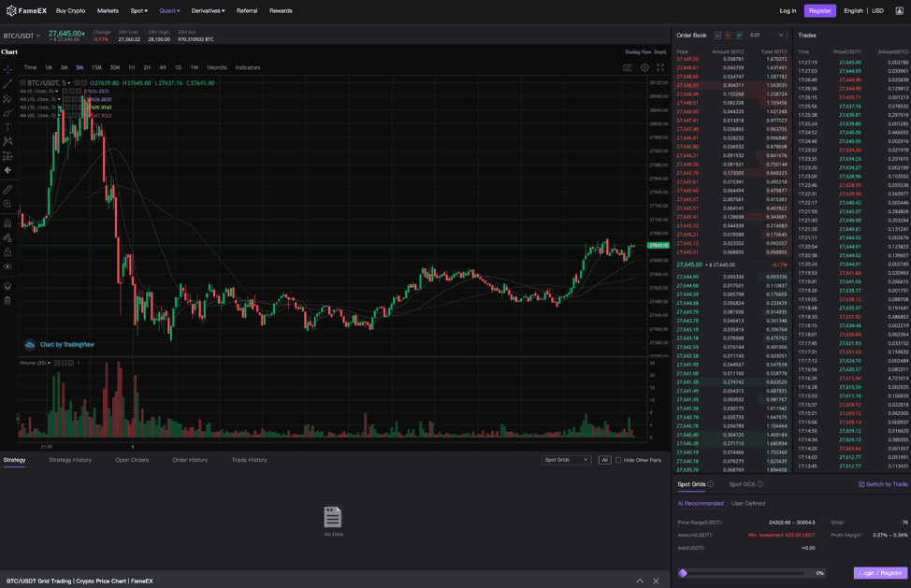This screenshot has height=588, width=911.
Task: Open chart settings gear icon
Action: coord(644,67)
